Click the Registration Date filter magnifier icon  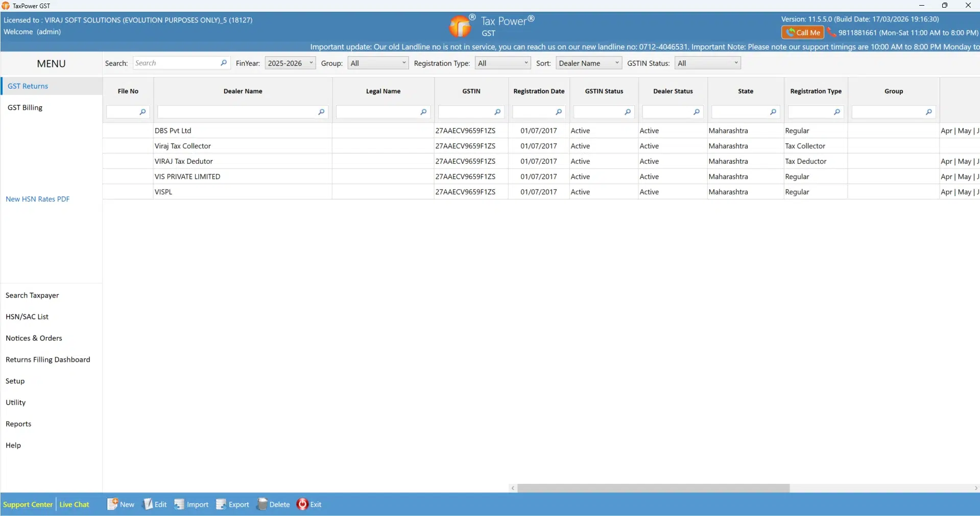pos(559,112)
